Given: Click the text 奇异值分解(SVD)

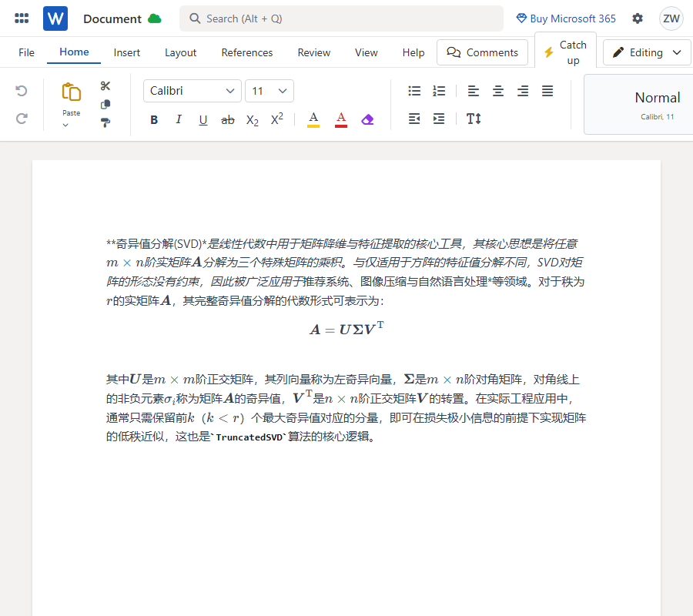Looking at the screenshot, I should coord(158,244).
